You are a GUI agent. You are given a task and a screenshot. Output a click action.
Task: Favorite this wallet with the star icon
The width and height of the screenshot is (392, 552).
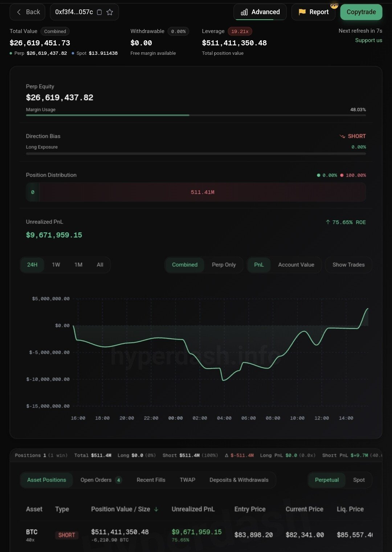click(110, 12)
